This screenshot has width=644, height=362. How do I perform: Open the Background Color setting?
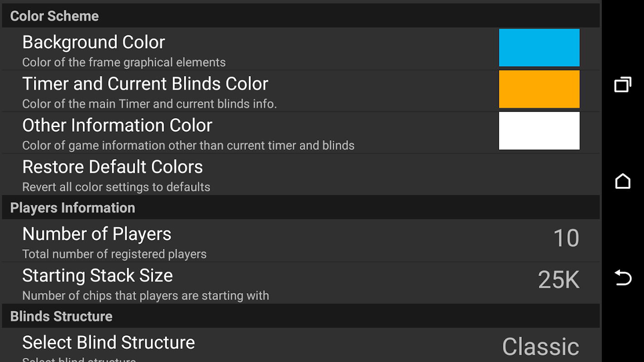[94, 43]
